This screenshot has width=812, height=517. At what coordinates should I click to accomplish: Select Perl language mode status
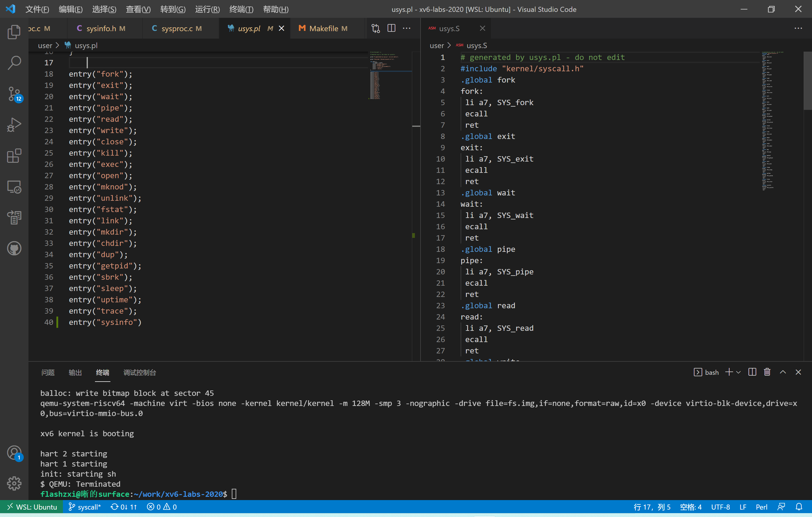762,507
